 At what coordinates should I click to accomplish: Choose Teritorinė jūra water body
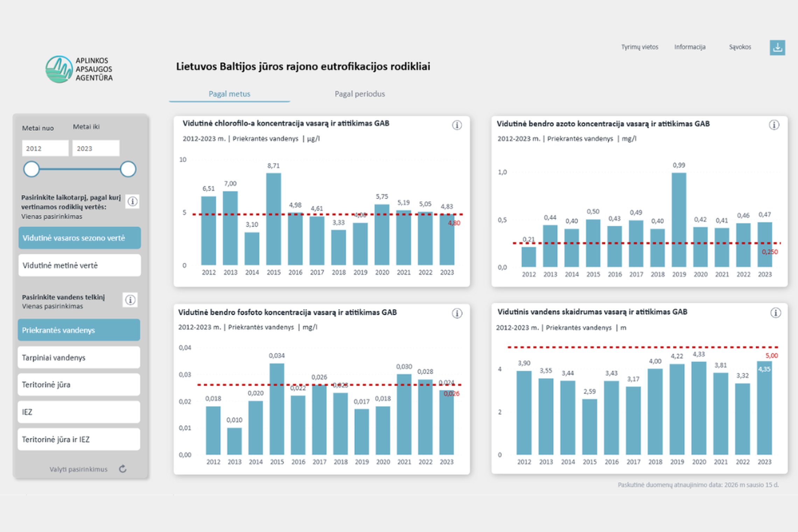tap(79, 385)
